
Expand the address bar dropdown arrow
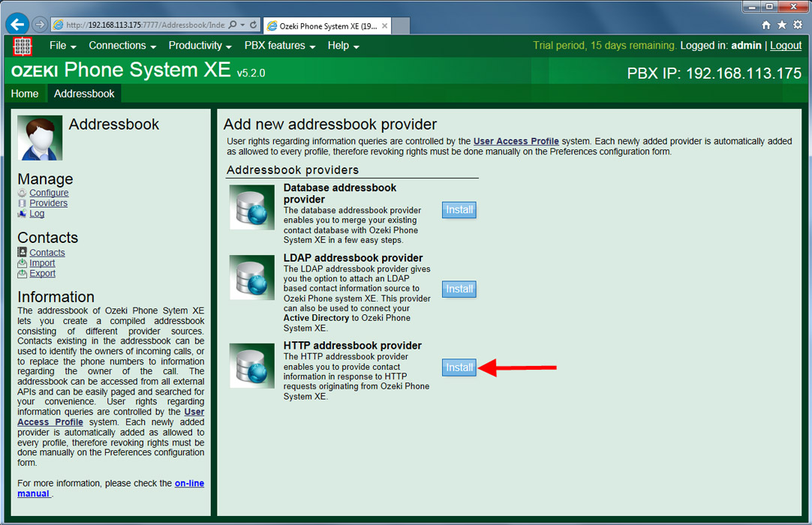(x=243, y=24)
